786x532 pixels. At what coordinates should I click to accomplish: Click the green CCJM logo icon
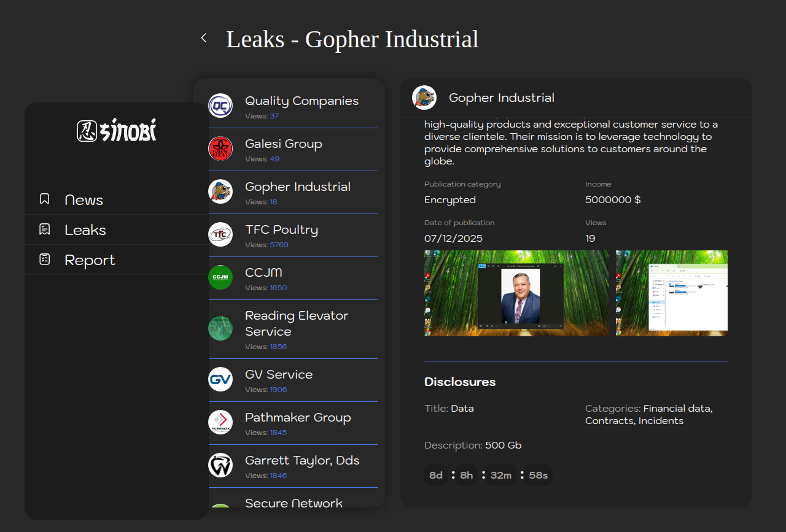(220, 277)
